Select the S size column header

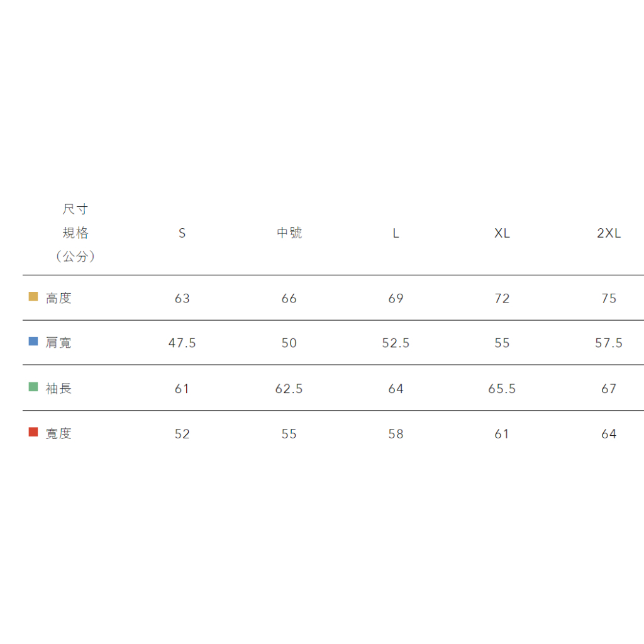click(182, 233)
